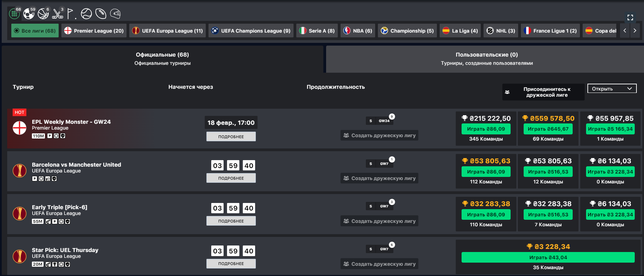Filter by Championship (5)
This screenshot has width=644, height=276.
[x=407, y=31]
